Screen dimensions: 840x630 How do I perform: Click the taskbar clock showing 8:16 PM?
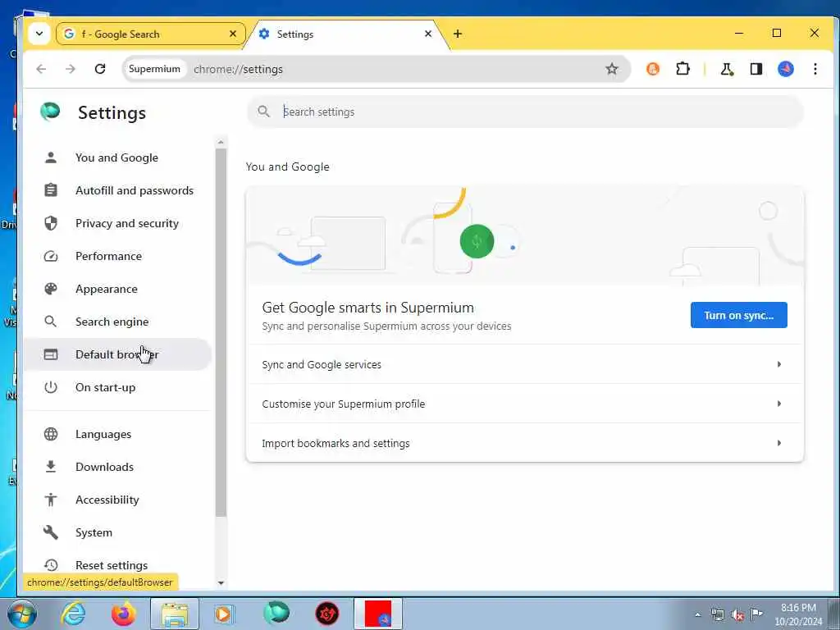798,614
